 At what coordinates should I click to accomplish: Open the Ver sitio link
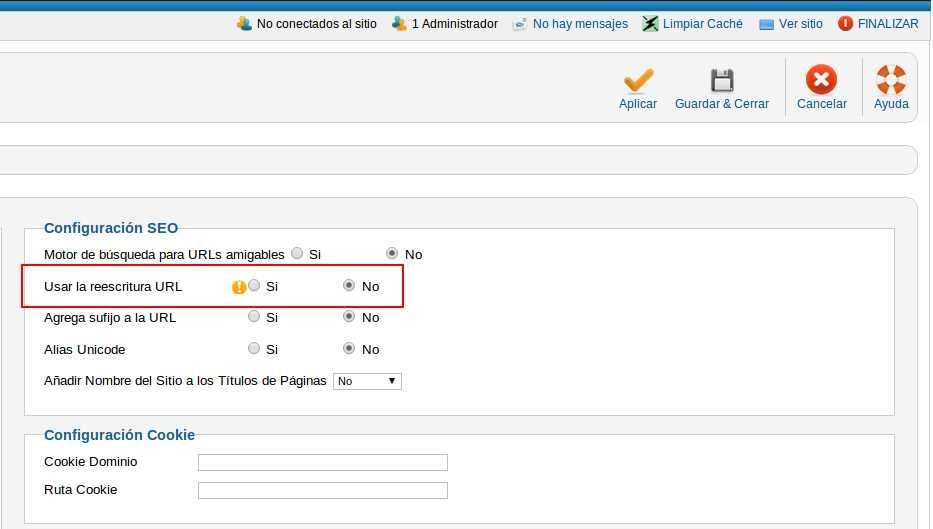tap(800, 24)
